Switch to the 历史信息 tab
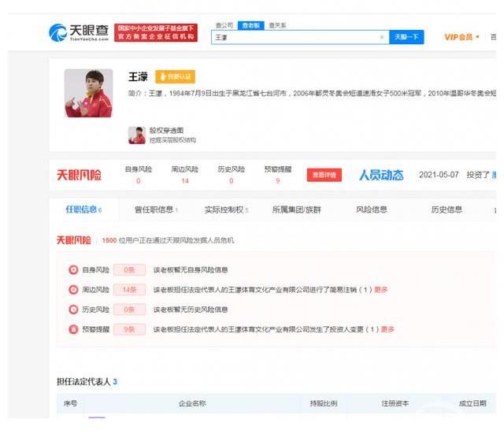Screen dimensions: 504x434 pyautogui.click(x=447, y=210)
